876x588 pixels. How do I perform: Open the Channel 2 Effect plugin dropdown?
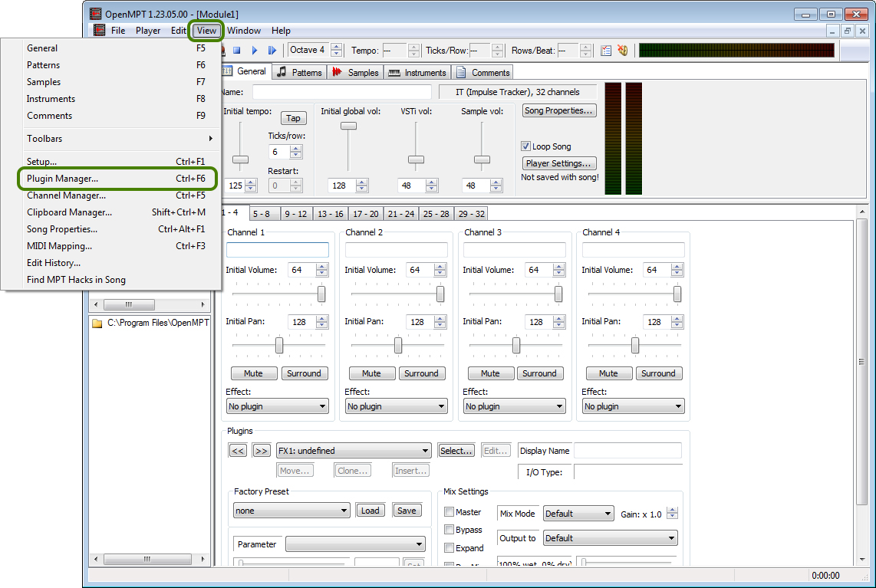click(396, 406)
